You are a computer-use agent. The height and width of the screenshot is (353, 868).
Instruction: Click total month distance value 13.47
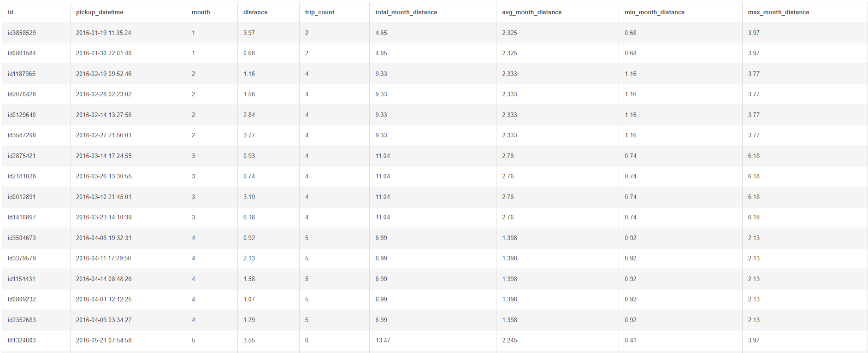tap(383, 341)
